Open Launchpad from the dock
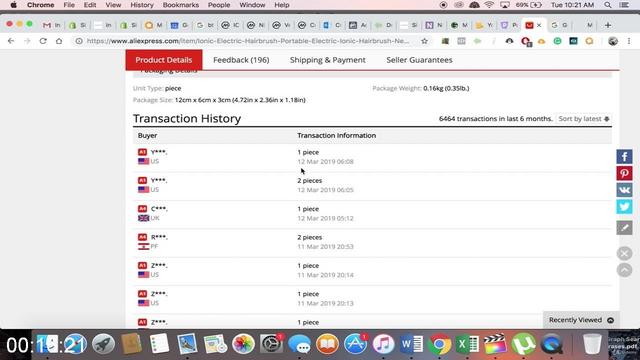Viewport: 640px width, 360px height. 103,344
